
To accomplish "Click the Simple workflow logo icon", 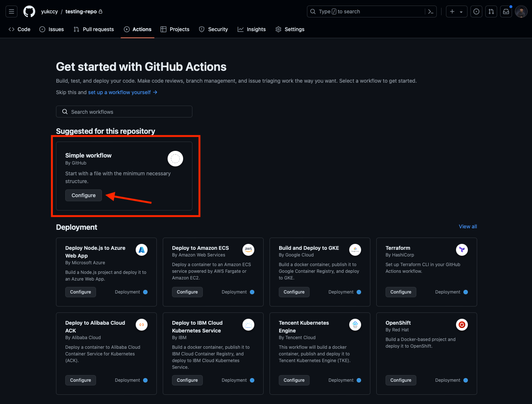I will point(175,159).
